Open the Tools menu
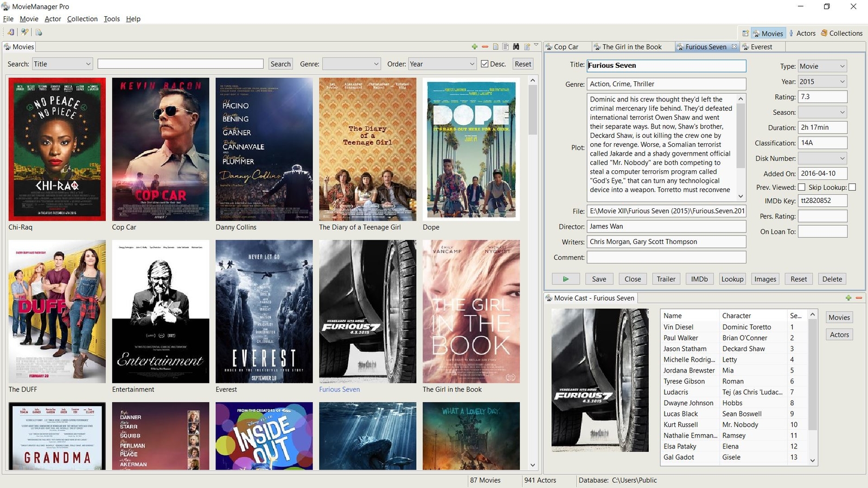The image size is (868, 488). [x=112, y=19]
